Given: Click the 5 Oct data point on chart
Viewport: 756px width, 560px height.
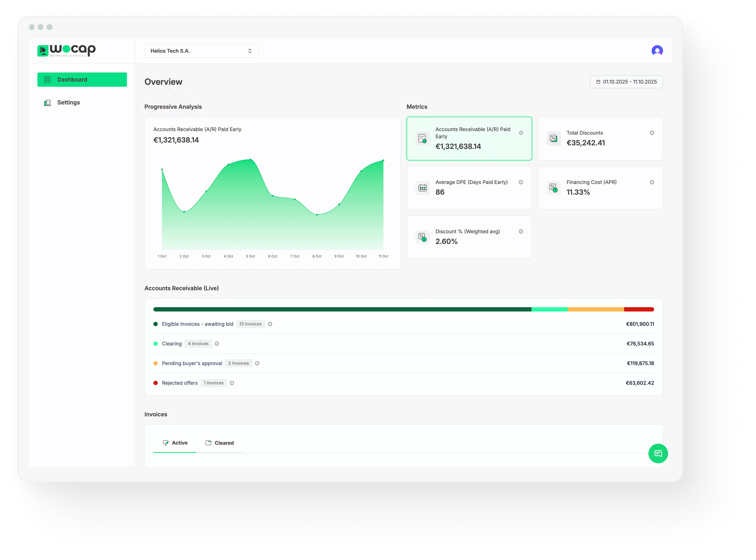Looking at the screenshot, I should pyautogui.click(x=250, y=159).
